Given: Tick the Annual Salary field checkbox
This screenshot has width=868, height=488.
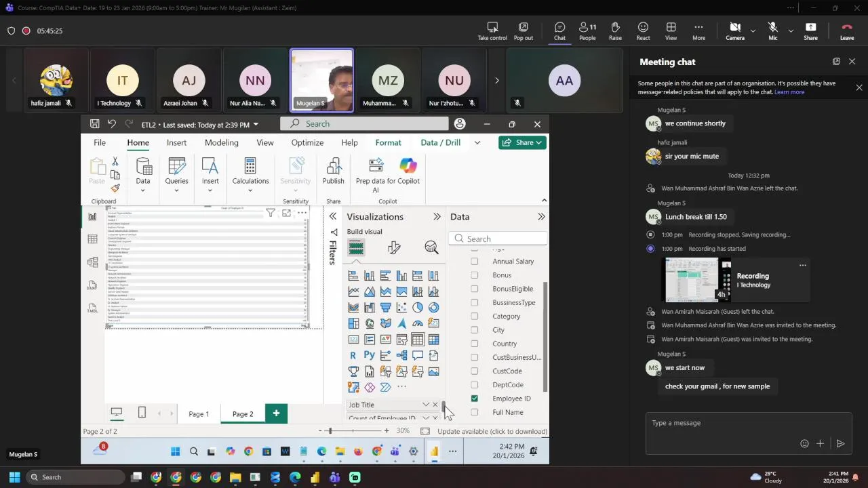Looking at the screenshot, I should (x=475, y=262).
